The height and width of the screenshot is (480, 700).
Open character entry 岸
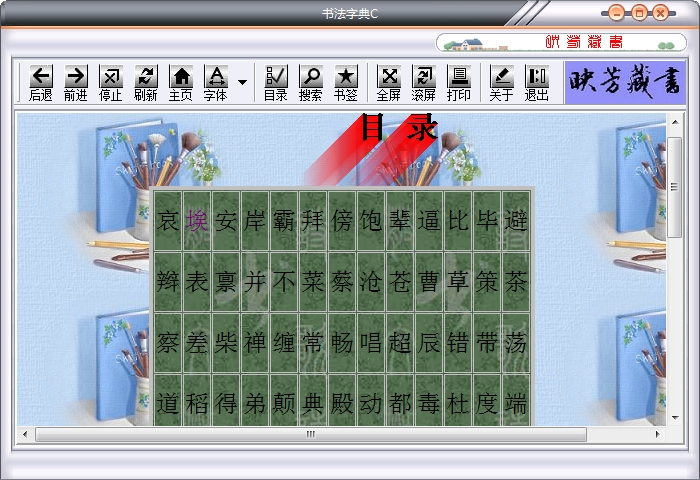tap(255, 221)
